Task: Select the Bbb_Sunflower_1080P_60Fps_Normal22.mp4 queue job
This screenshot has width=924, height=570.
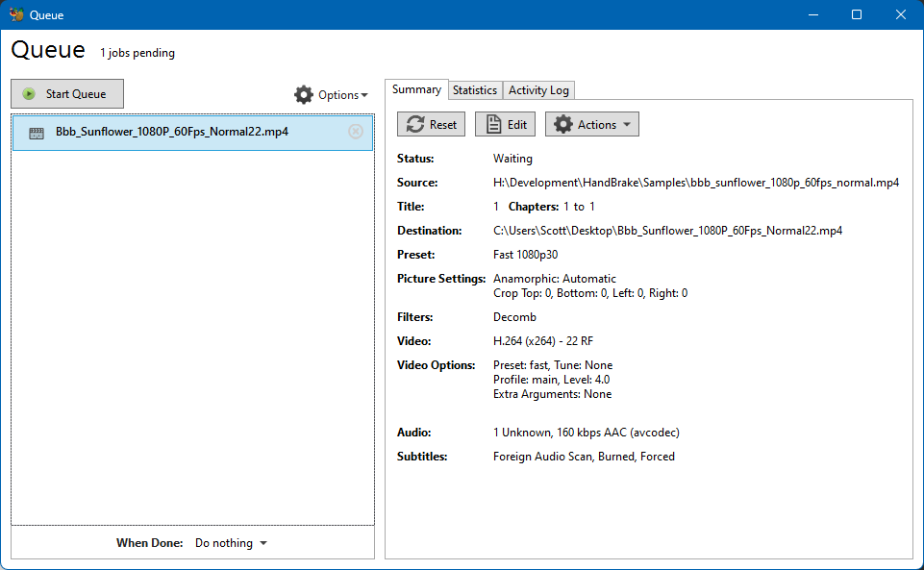Action: [172, 132]
